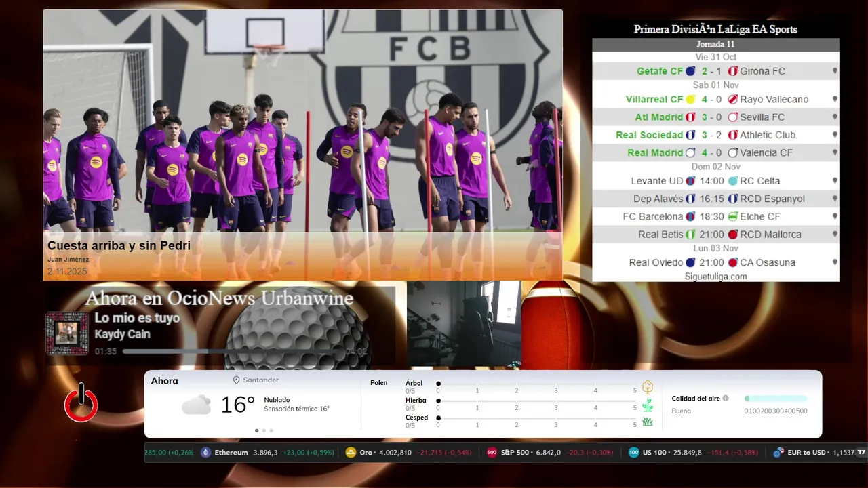Open the TradingView logo in the ticker
The image size is (868, 488).
click(861, 452)
